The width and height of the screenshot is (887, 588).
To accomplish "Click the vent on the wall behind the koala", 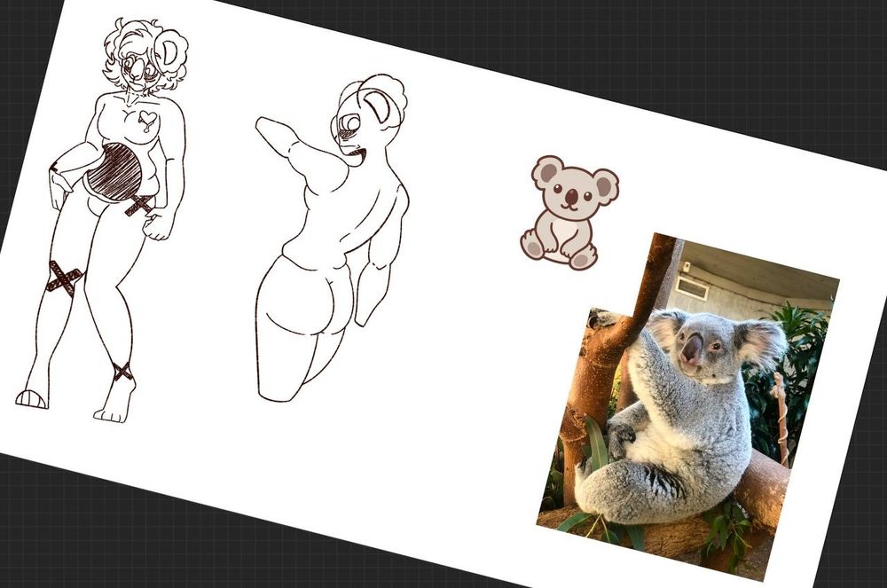I will [692, 287].
